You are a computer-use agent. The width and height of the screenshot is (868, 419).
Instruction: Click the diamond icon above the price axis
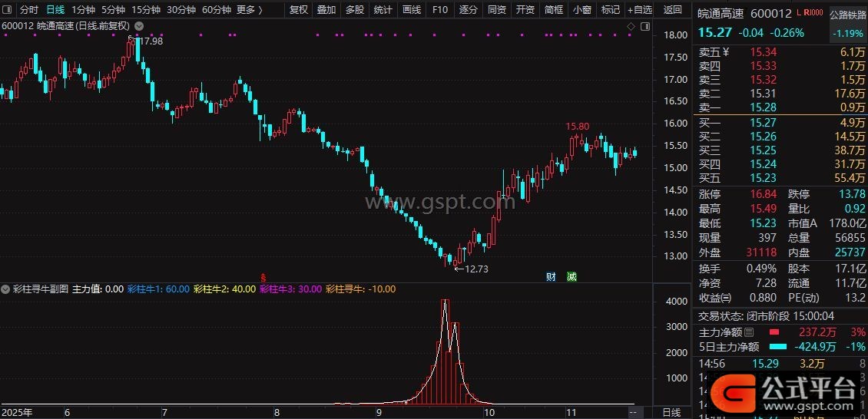pos(631,26)
